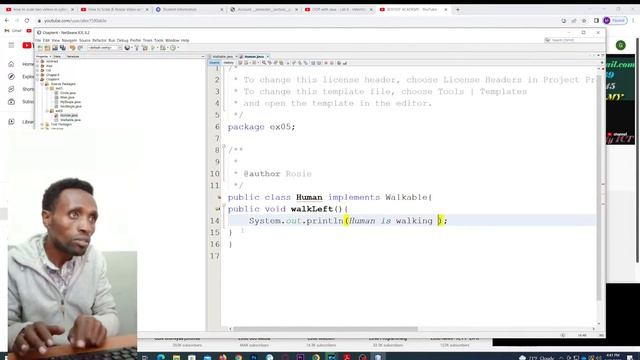Open the Window menu in NetBeans

click(172, 40)
